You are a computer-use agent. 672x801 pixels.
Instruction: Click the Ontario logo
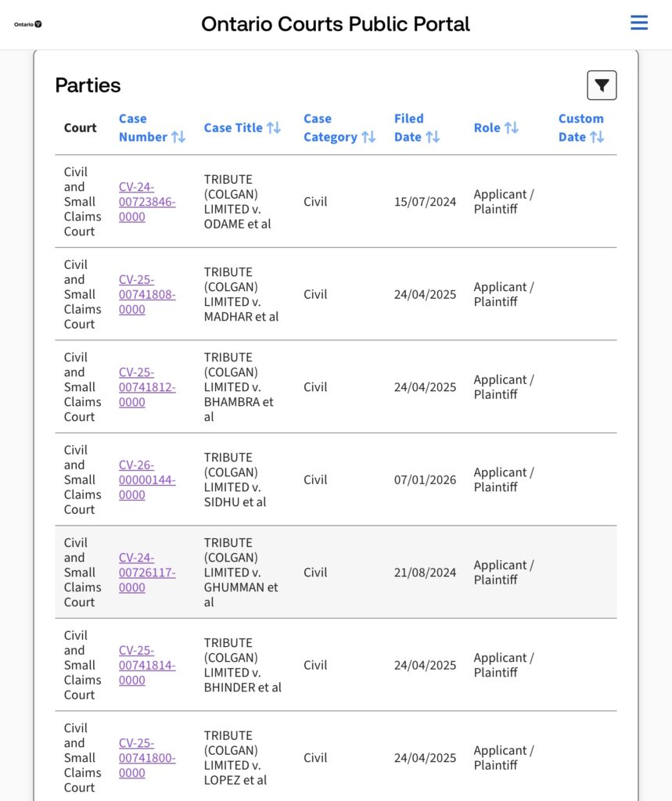28,24
